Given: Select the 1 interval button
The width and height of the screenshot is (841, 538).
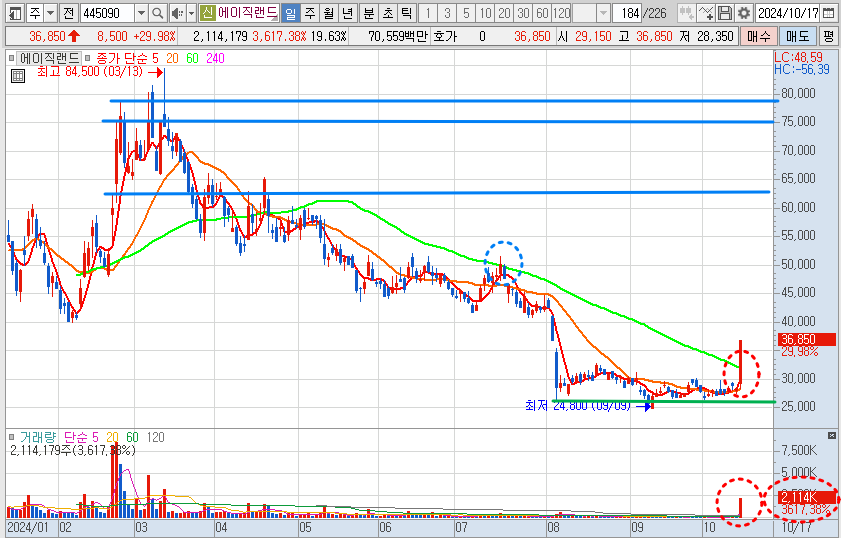Looking at the screenshot, I should tap(428, 13).
